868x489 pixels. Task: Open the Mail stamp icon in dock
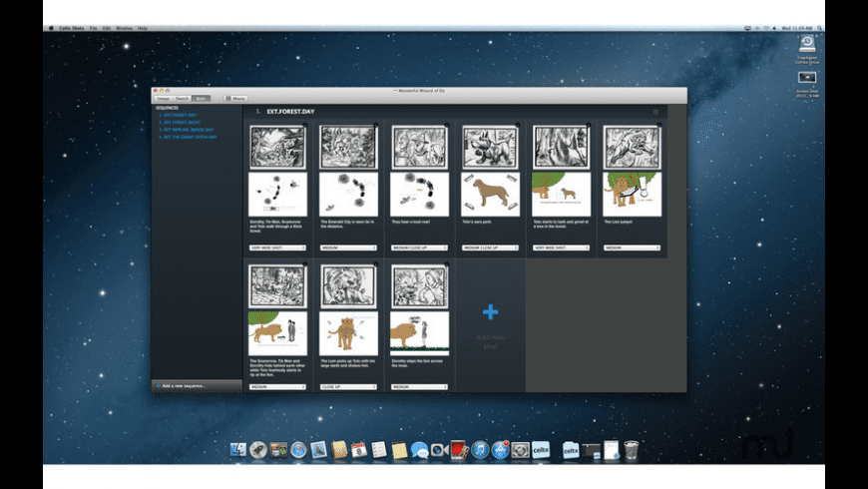point(318,450)
